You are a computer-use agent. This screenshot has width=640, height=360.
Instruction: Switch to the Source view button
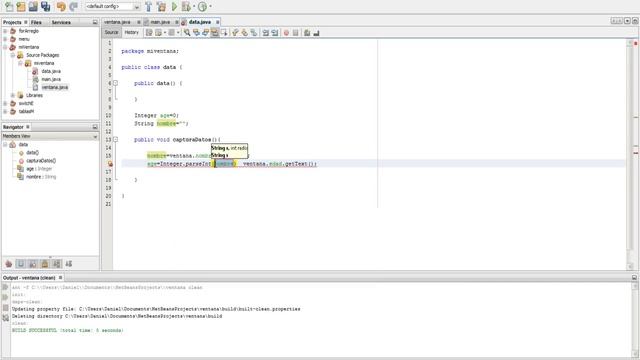111,32
